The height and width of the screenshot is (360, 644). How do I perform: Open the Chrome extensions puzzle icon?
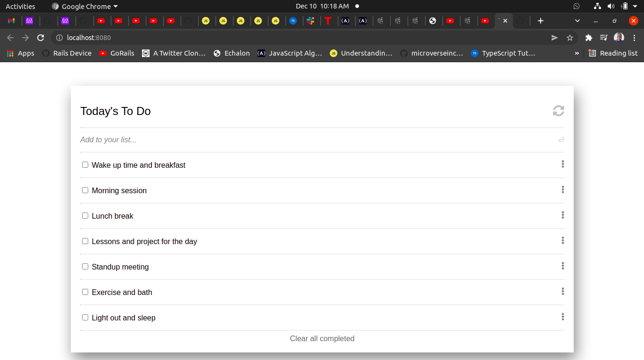point(588,37)
